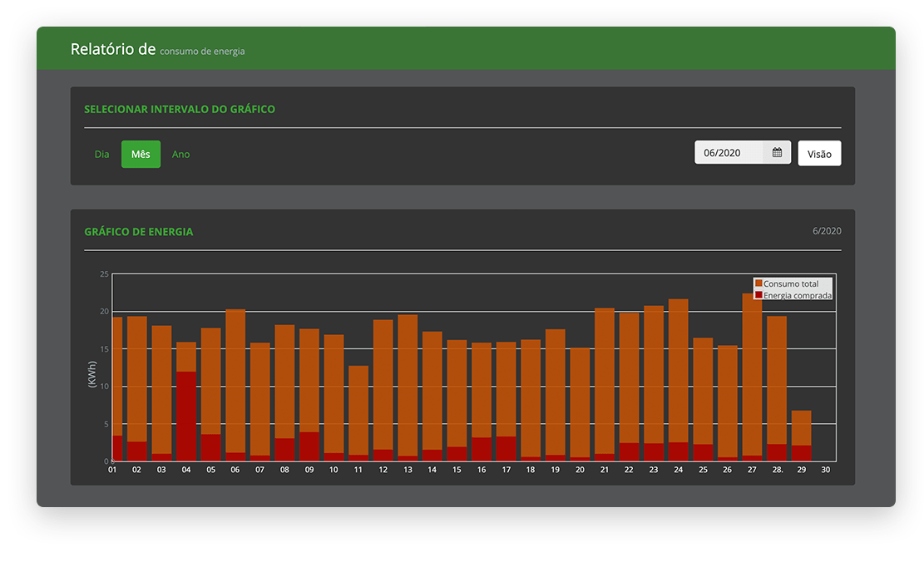Click the orange bar for day 21
The width and height of the screenshot is (924, 562).
point(605,380)
